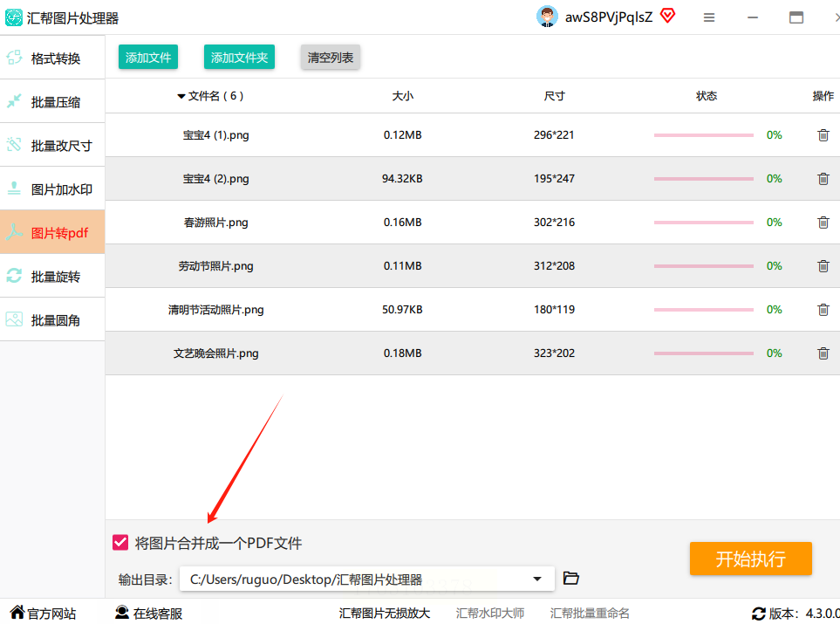The height and width of the screenshot is (624, 840).
Task: Click trash icon for 文艺晚会照片.png
Action: [823, 353]
